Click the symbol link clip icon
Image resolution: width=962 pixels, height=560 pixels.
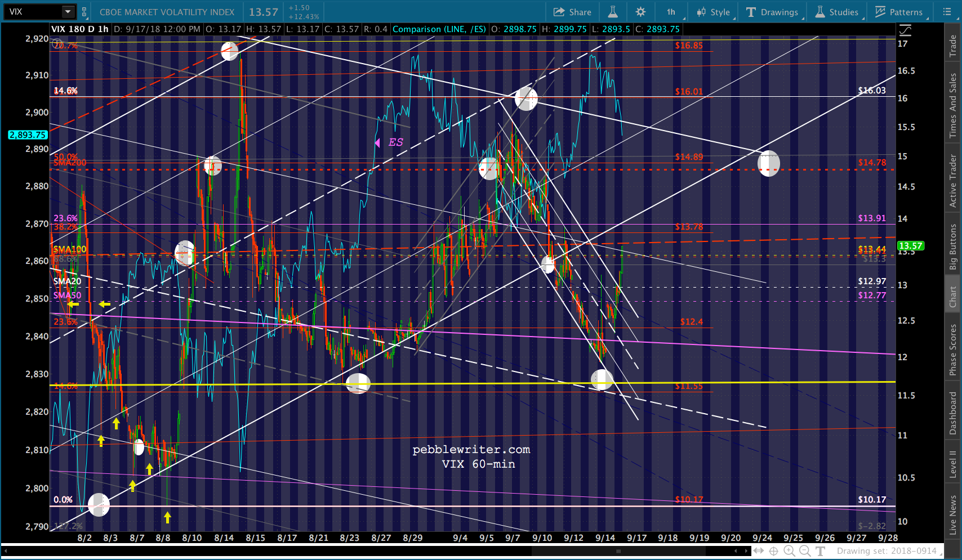(84, 12)
